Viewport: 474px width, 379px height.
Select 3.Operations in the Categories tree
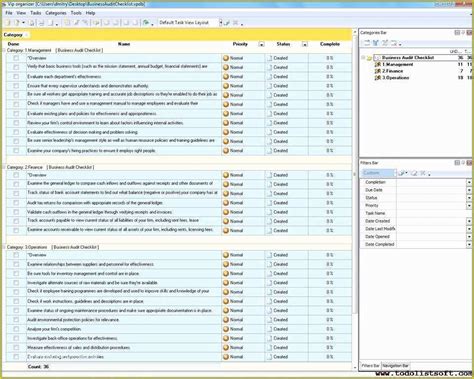[x=396, y=78]
